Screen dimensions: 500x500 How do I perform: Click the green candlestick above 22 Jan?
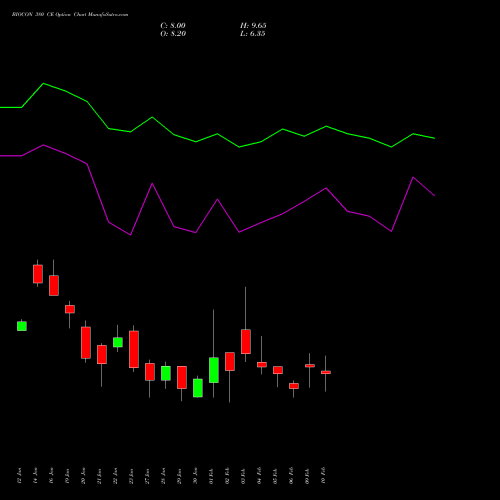coord(118,342)
